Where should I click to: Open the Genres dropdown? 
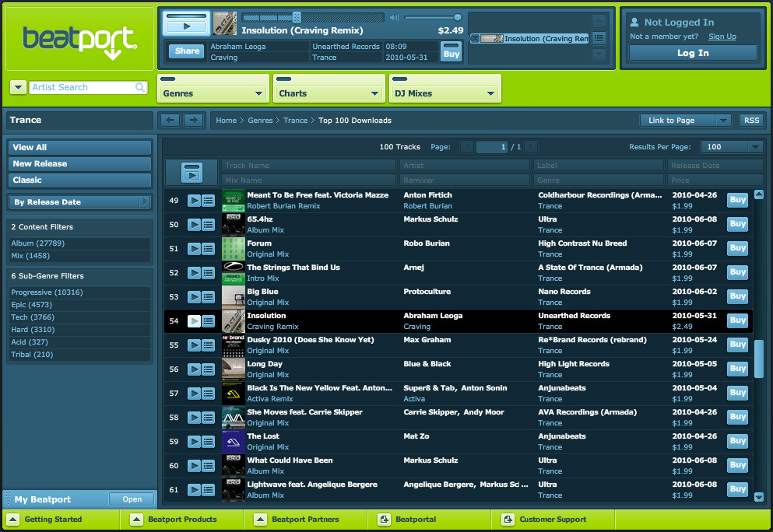click(213, 93)
